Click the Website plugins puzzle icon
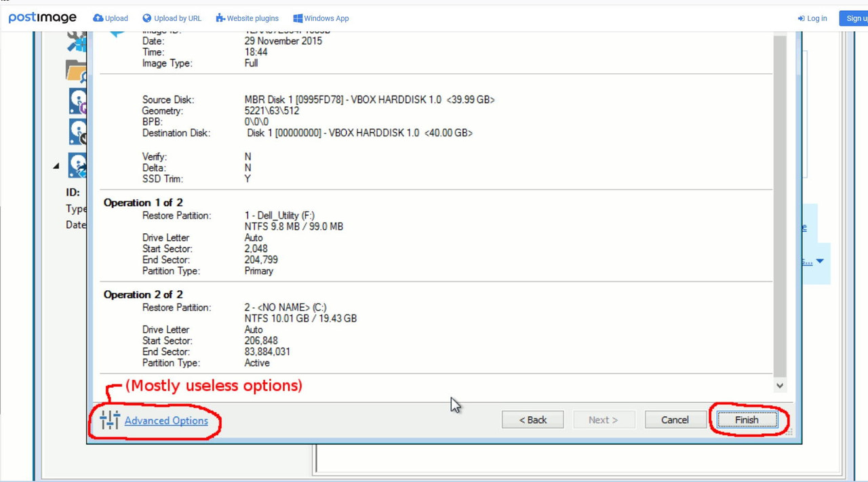The height and width of the screenshot is (482, 868). 220,18
